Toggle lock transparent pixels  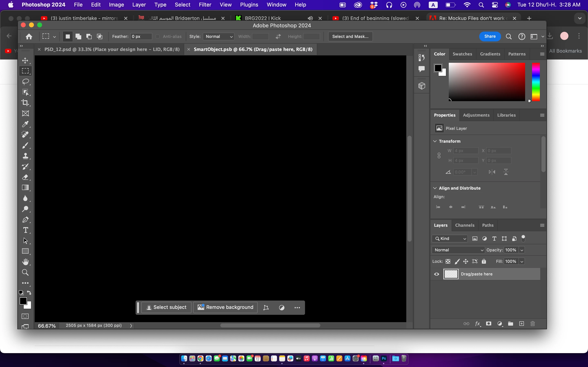tap(448, 261)
